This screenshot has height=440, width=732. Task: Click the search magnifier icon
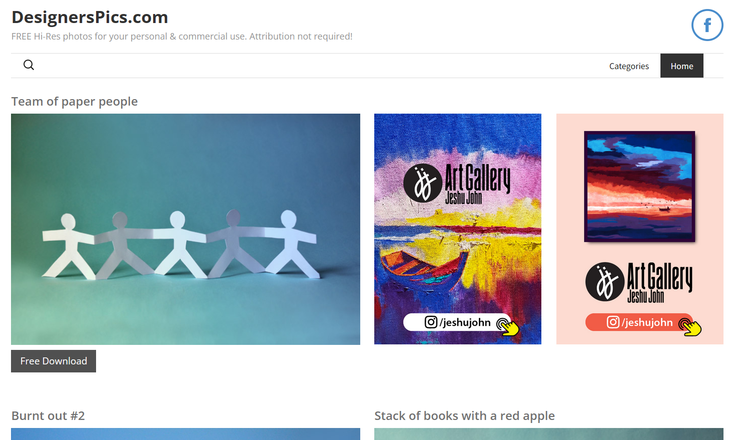pyautogui.click(x=28, y=65)
